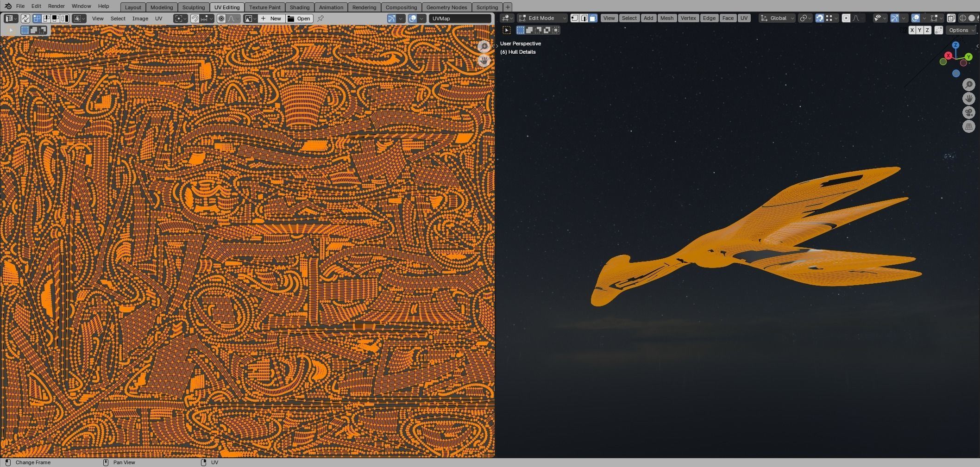Click the New image button

[272, 19]
